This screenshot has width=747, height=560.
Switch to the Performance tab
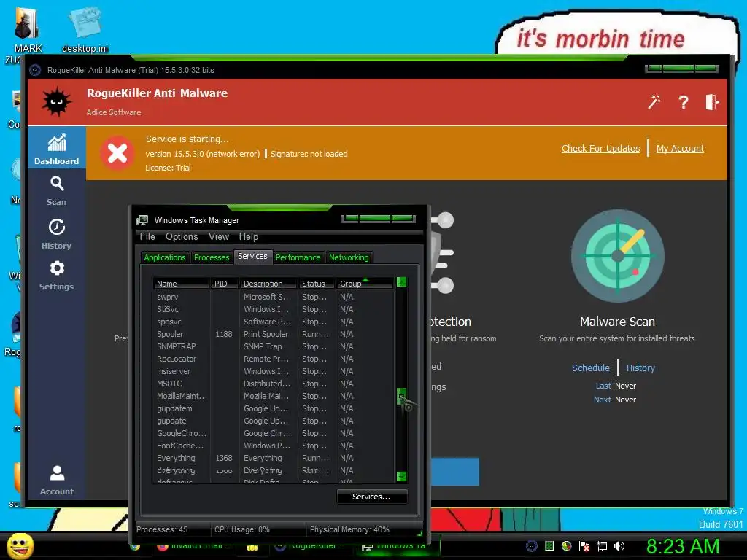(298, 257)
